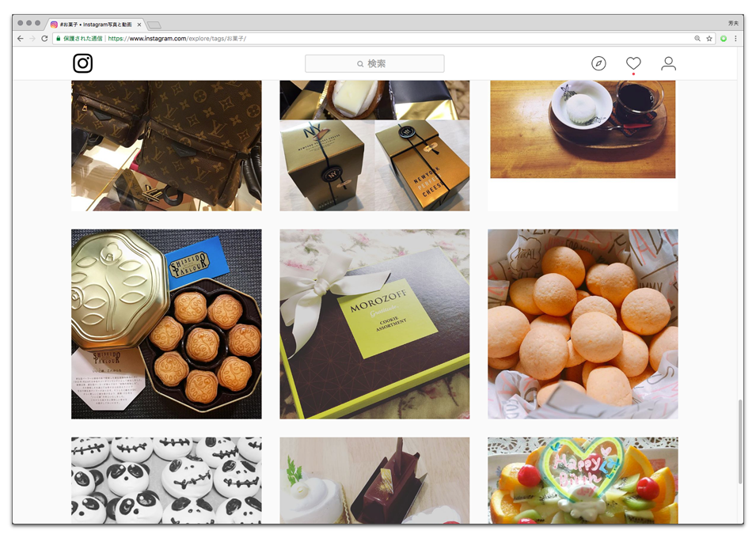
Task: Open the profile person icon
Action: coord(668,63)
